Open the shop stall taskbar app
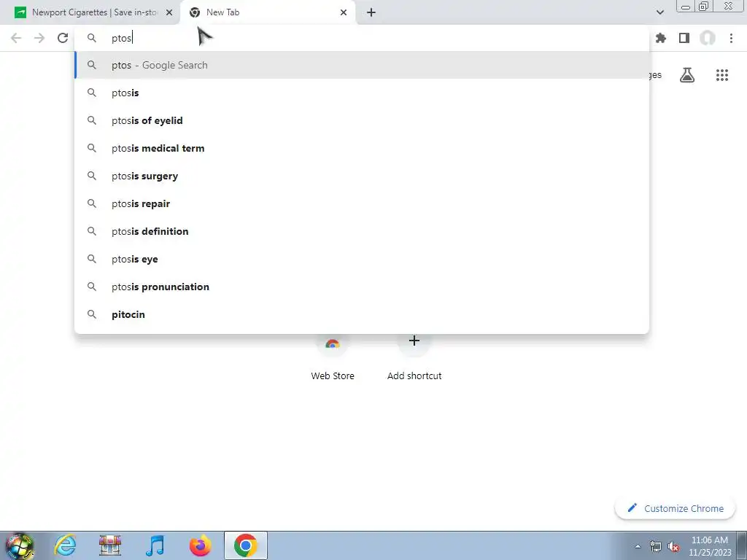The image size is (747, 560). [x=110, y=545]
